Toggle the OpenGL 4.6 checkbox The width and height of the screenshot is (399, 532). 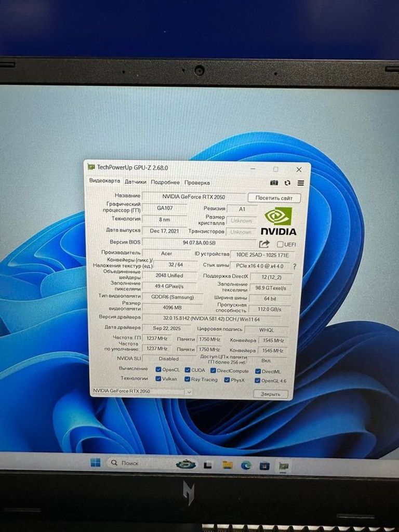click(258, 381)
